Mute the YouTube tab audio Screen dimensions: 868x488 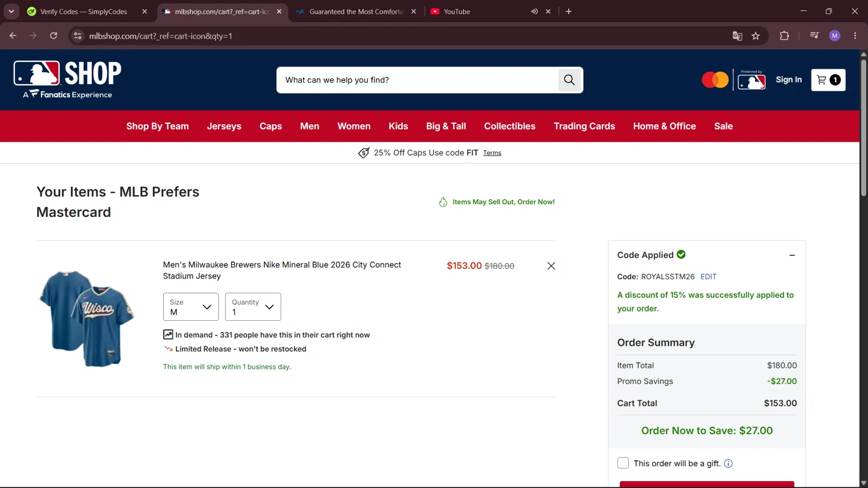[534, 12]
